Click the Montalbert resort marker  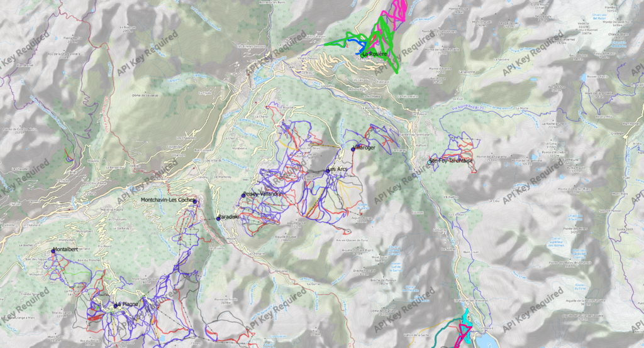[x=54, y=251]
